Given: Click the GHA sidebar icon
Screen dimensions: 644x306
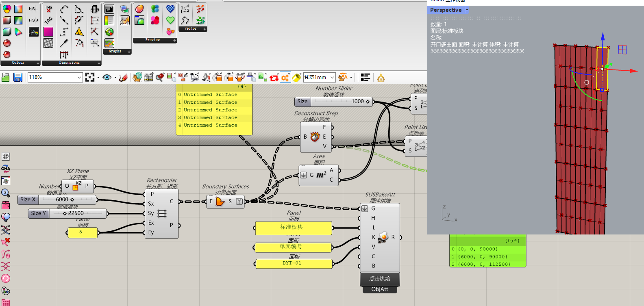Looking at the screenshot, I should tap(6, 169).
